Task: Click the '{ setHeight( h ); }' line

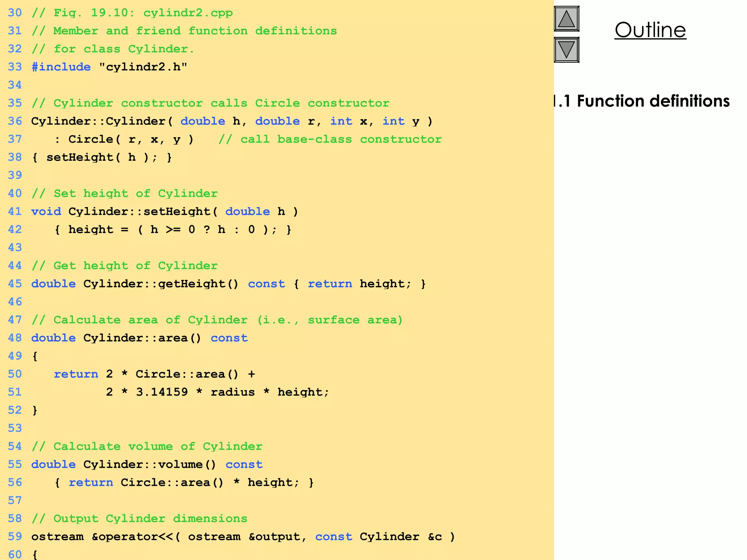Action: 102,157
